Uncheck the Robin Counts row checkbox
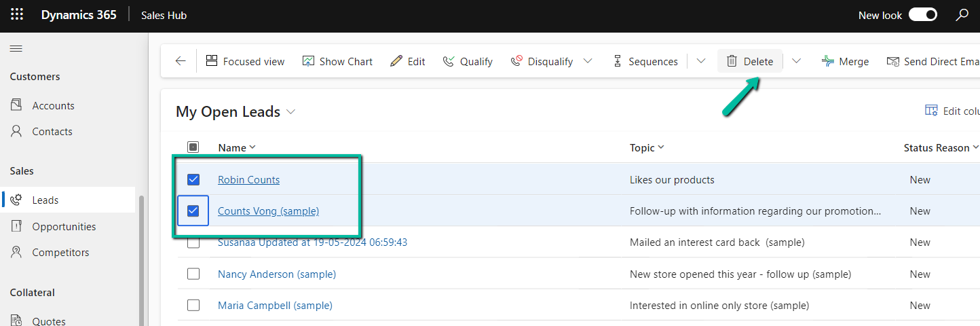 (193, 179)
